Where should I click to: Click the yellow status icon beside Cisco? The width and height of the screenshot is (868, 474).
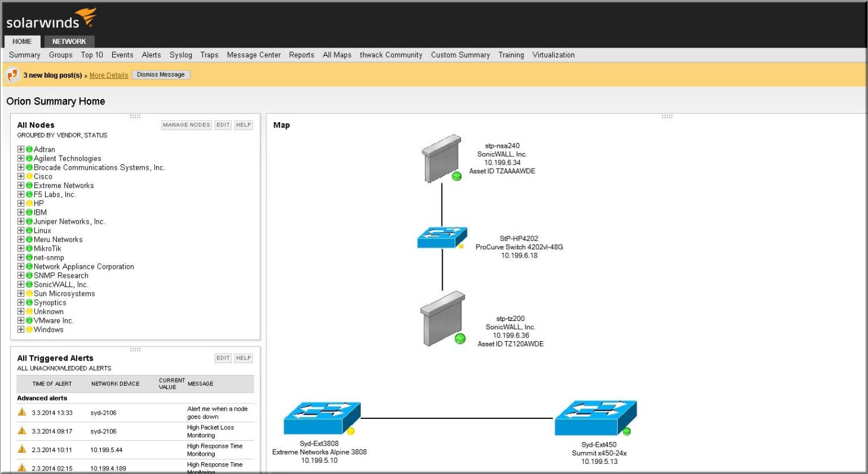coord(29,176)
